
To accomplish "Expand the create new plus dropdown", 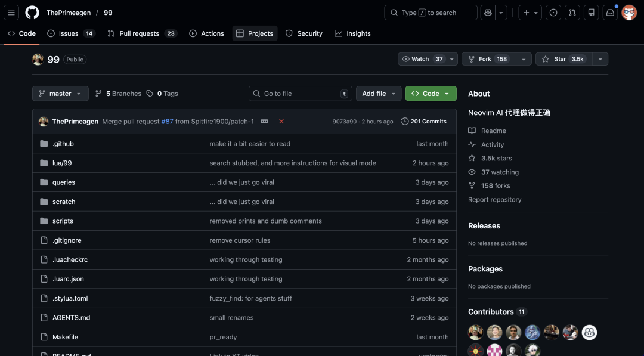I will click(x=530, y=13).
